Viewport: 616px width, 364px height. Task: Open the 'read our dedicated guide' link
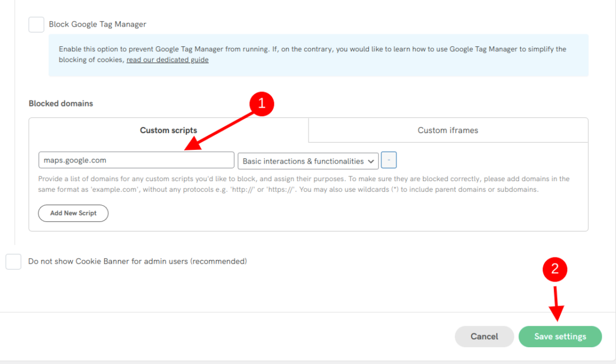coord(167,60)
